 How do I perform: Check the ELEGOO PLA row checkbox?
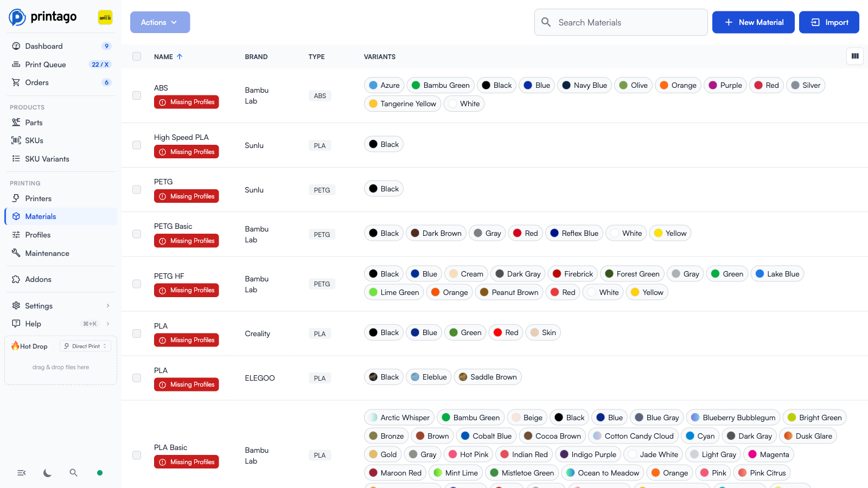(x=137, y=378)
